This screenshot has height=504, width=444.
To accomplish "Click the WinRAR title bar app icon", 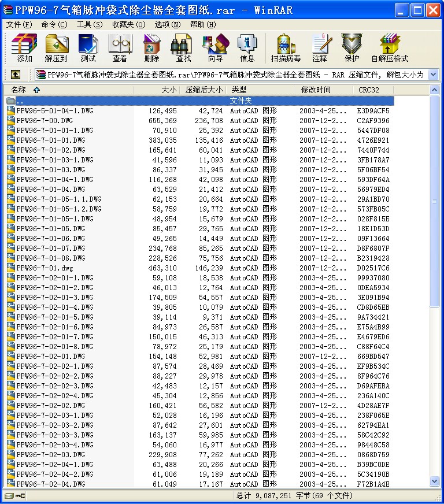I will (x=8, y=10).
